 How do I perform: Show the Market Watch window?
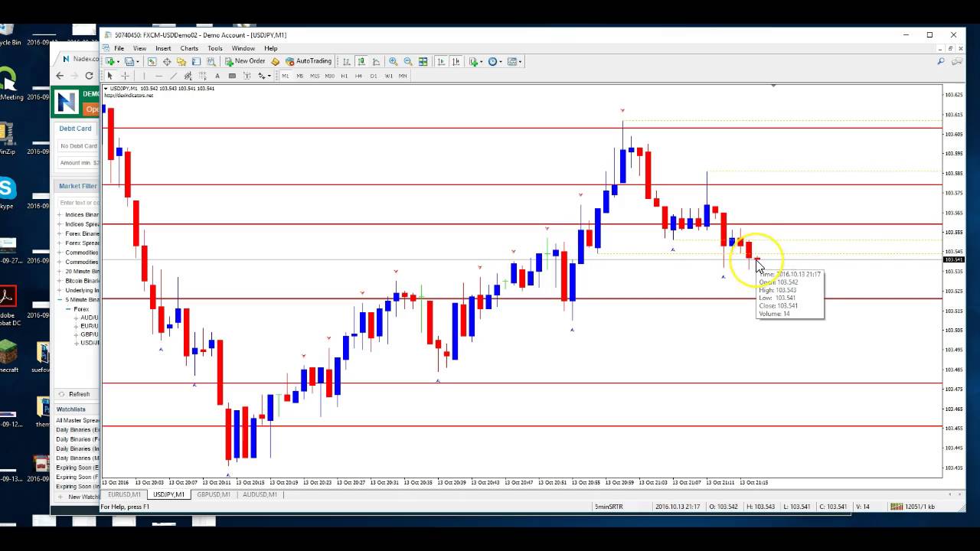tap(152, 61)
